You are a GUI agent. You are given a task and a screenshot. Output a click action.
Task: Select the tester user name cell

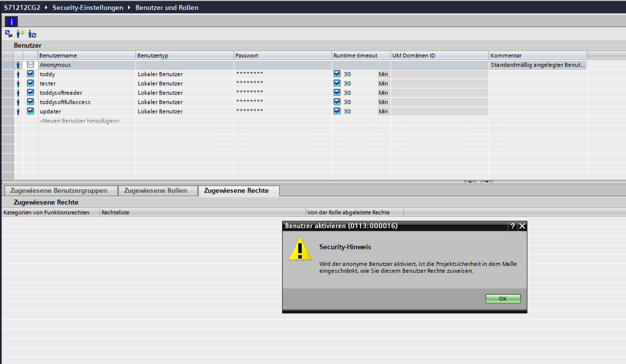[87, 83]
